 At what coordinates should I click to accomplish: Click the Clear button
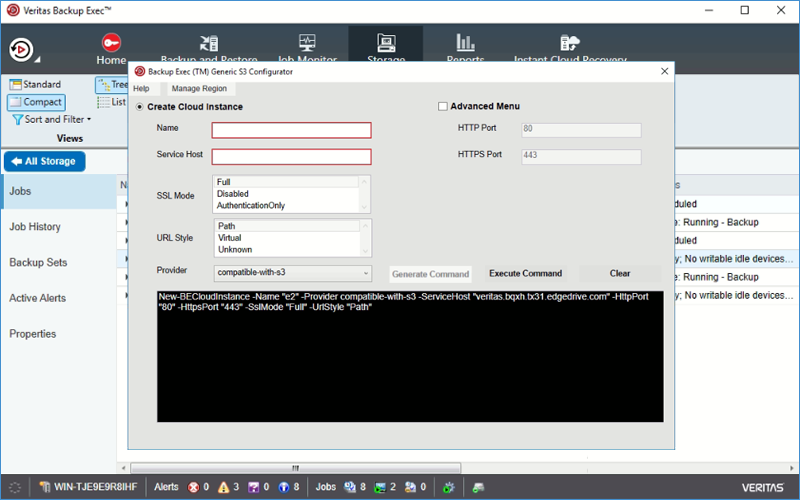click(620, 273)
